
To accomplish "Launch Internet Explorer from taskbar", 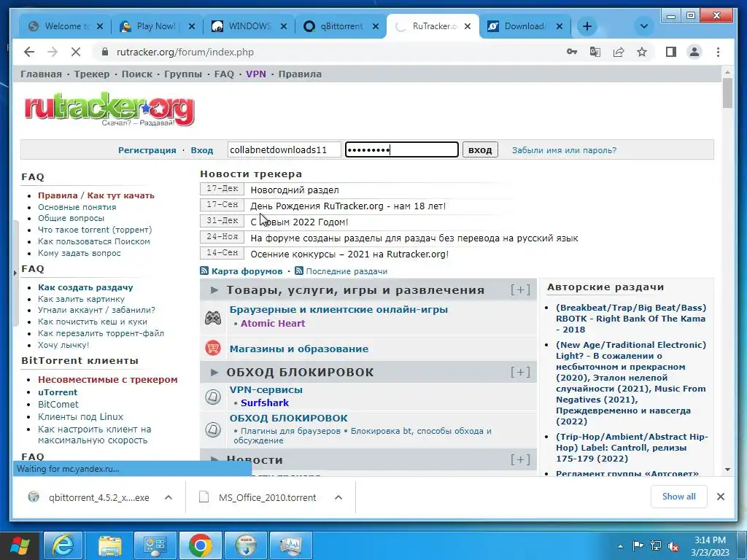I will click(63, 545).
